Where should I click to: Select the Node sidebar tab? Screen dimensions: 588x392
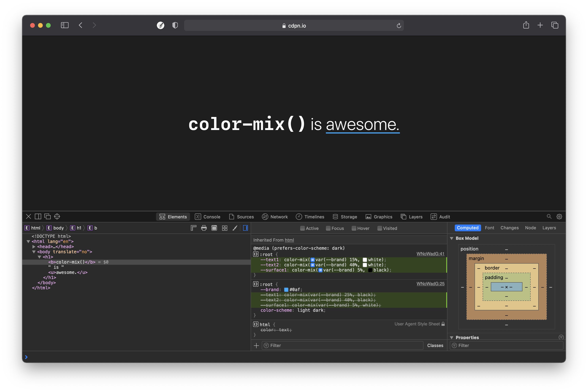point(530,228)
